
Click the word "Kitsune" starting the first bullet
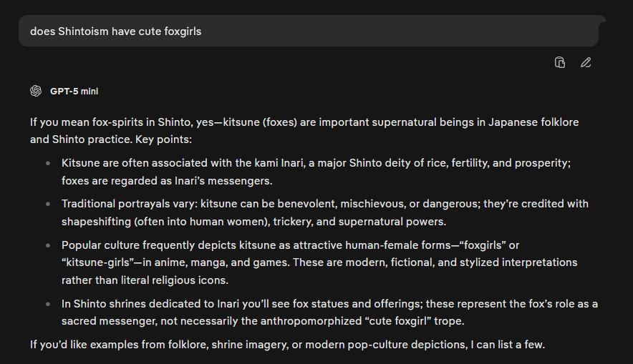point(81,163)
